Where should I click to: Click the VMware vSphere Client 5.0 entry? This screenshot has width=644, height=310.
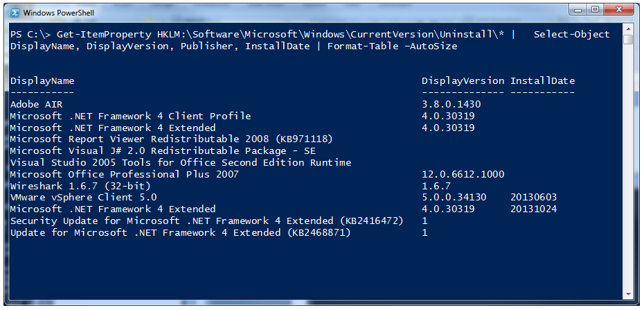[83, 198]
